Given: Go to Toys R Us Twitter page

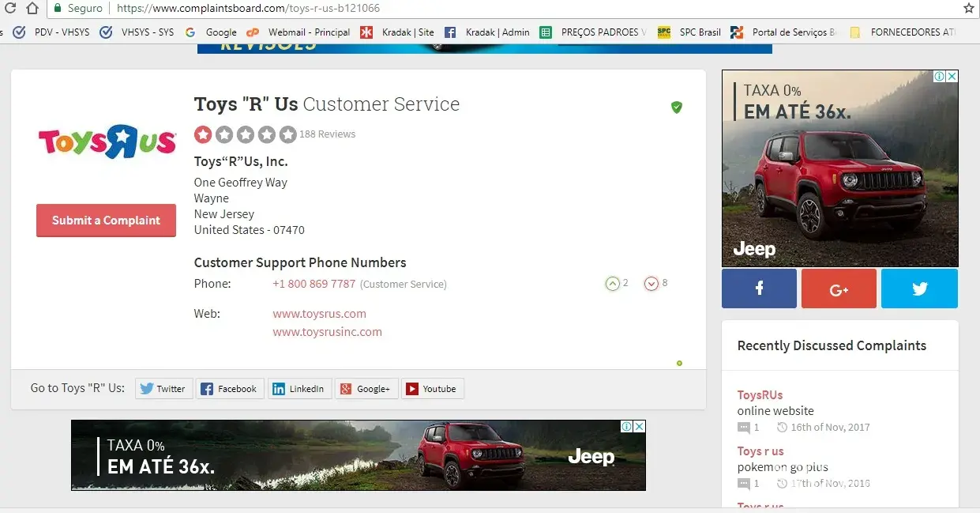Looking at the screenshot, I should coord(164,389).
